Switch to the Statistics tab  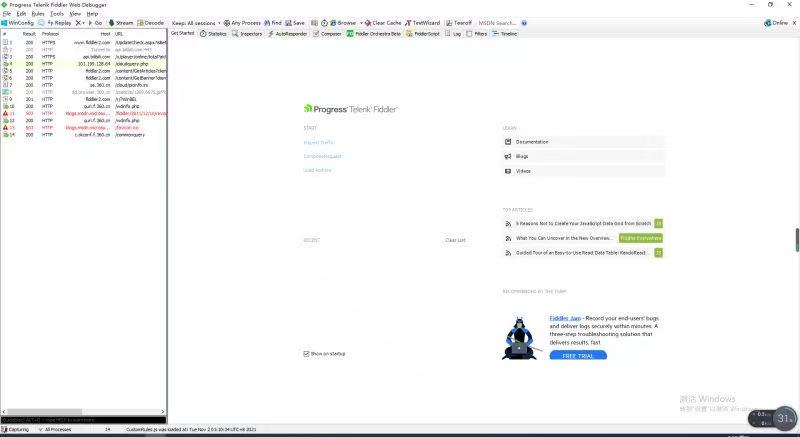[x=213, y=34]
